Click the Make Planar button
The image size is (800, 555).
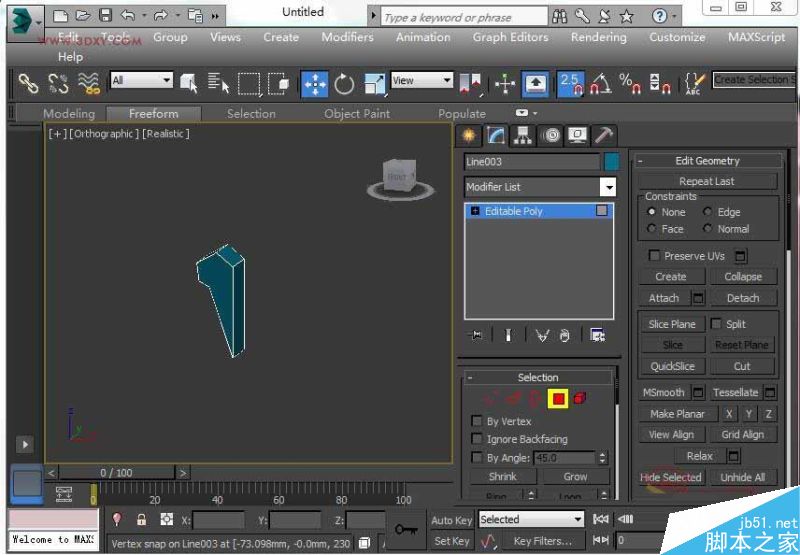(x=678, y=414)
